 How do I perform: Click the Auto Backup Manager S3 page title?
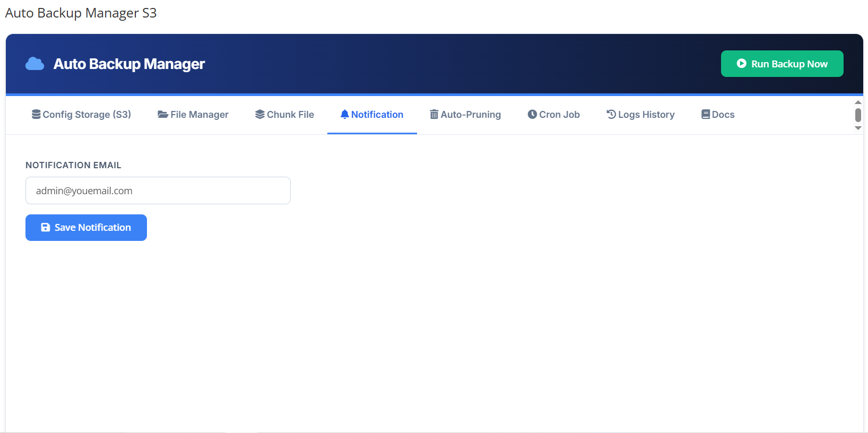pos(81,13)
